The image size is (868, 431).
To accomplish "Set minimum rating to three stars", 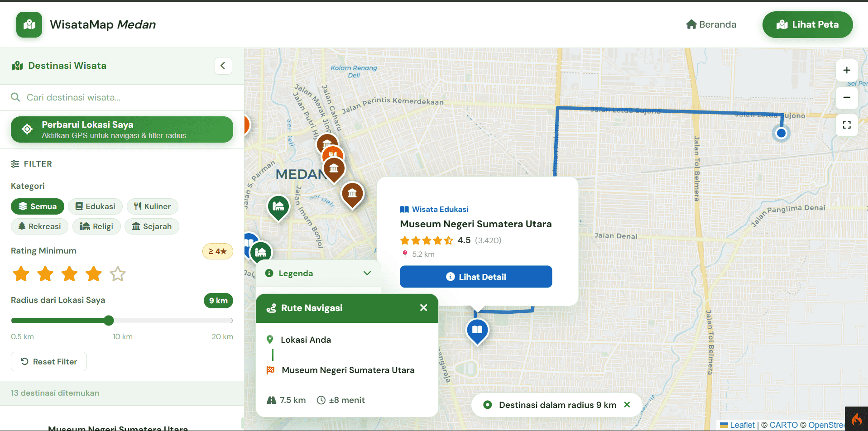I will click(x=69, y=274).
